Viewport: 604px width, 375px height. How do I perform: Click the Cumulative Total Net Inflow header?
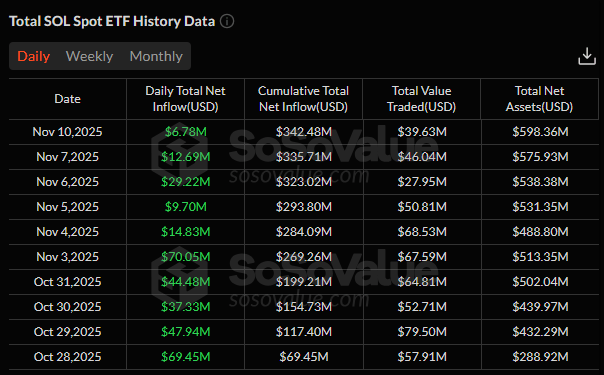(304, 99)
